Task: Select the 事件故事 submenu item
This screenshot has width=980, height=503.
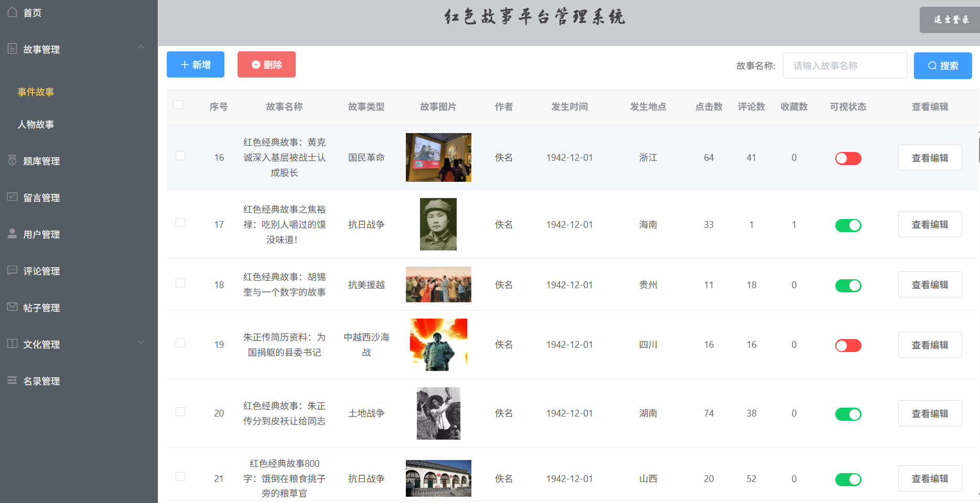Action: click(36, 92)
